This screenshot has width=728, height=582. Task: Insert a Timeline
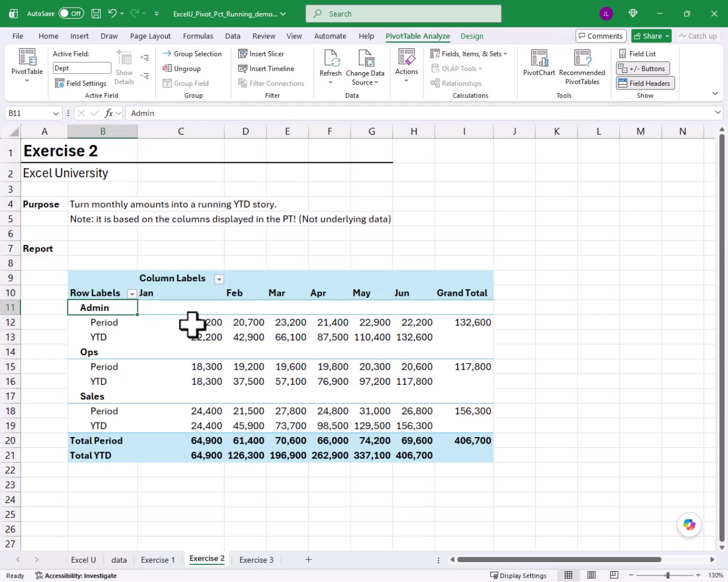coord(266,68)
